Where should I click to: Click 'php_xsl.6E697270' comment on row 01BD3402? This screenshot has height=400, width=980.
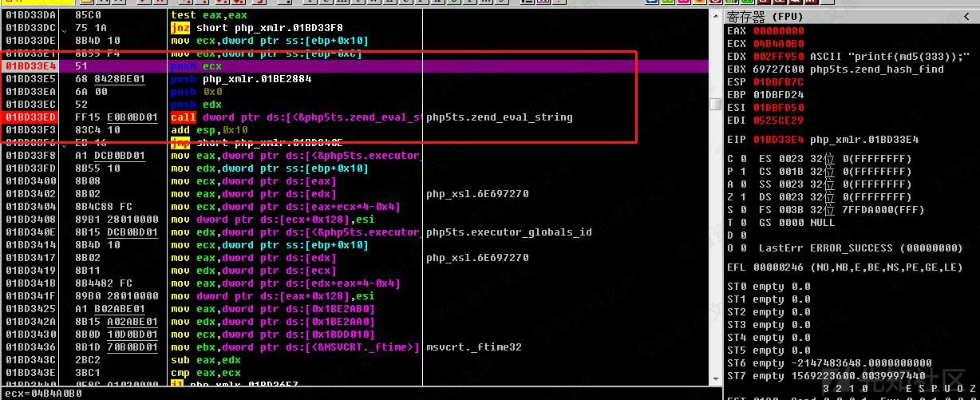[x=477, y=194]
